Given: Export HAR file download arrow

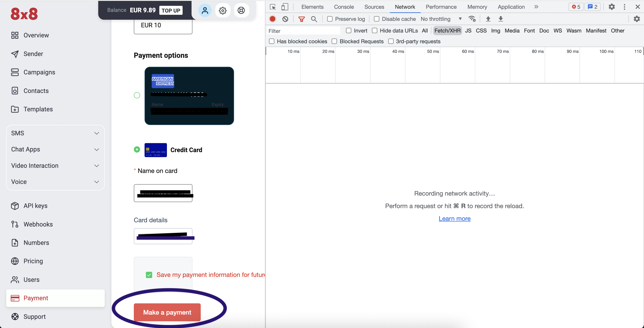Looking at the screenshot, I should pos(501,19).
